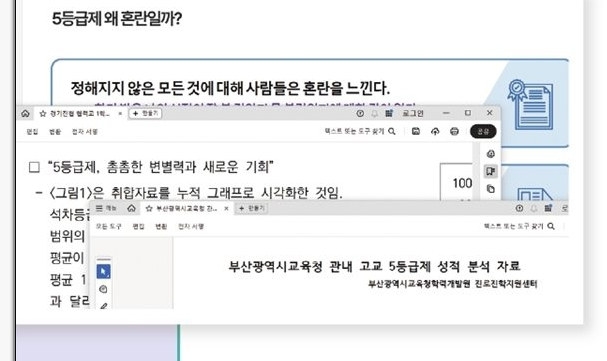Open Home in the upper Acrobat window
The width and height of the screenshot is (607, 361).
(x=26, y=113)
